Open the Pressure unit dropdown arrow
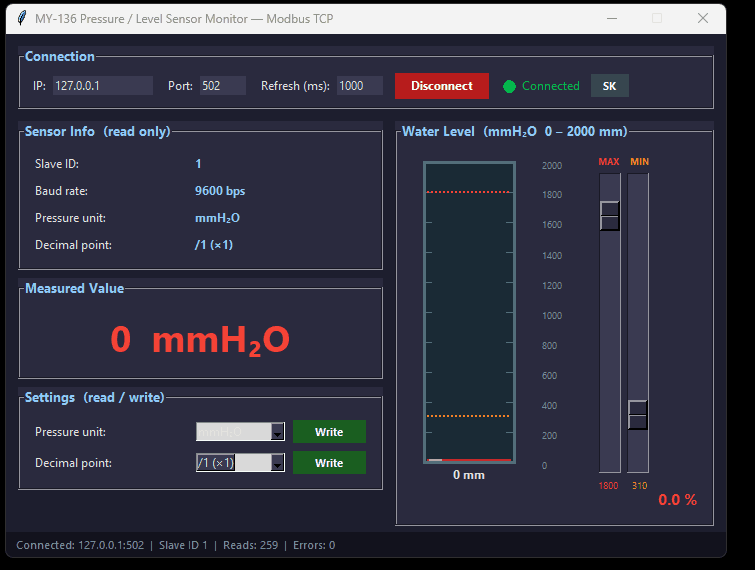The image size is (755, 570). [x=277, y=432]
